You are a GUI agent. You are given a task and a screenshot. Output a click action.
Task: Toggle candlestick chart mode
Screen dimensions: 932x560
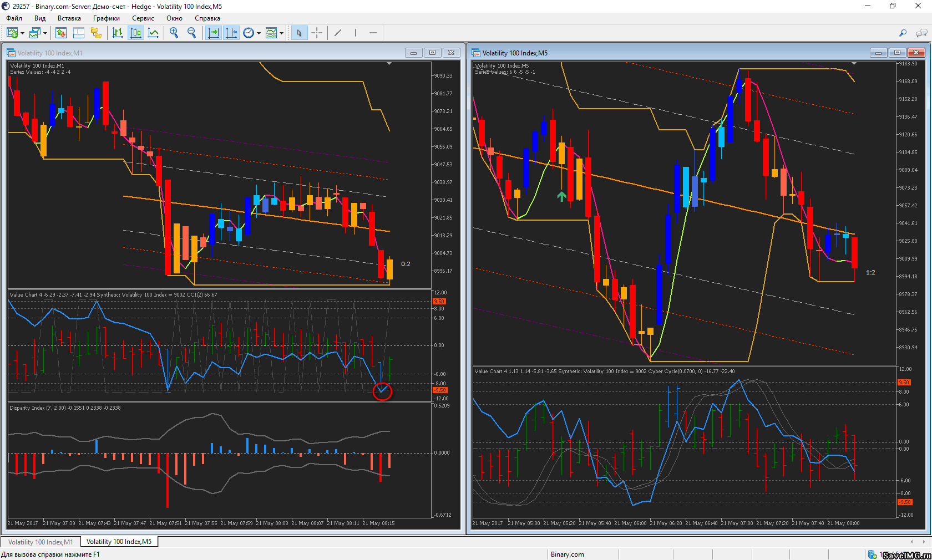point(136,33)
